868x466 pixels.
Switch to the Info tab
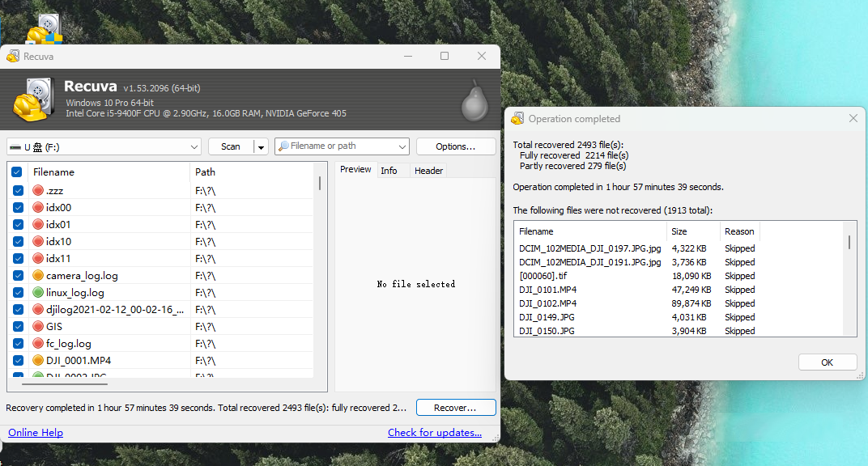click(389, 171)
